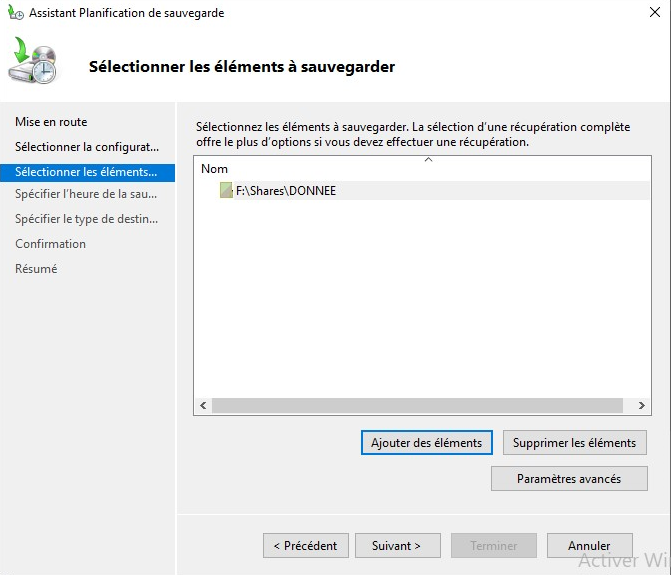Open the Spécifier l'heure de la sau... step
This screenshot has height=575, width=671.
click(x=86, y=194)
